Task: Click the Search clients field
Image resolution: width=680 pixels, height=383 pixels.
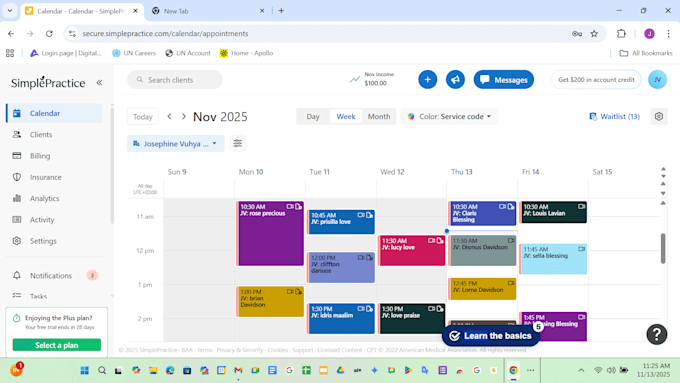Action: tap(175, 80)
